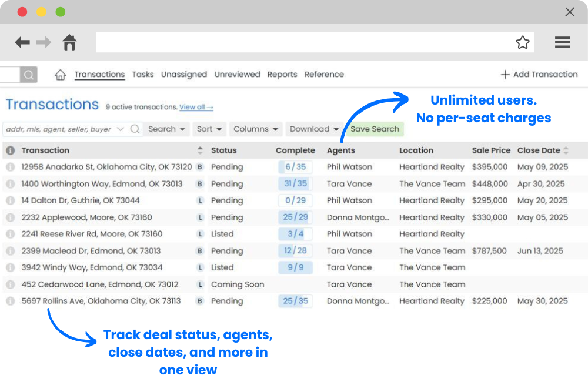Click the plus icon of Add Transaction
Viewport: 588px width, 392px height.
pos(505,75)
